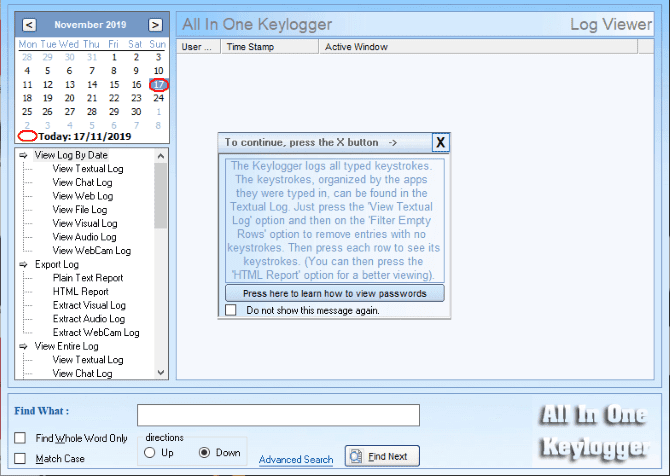
Task: Sort by the User column header
Action: [x=198, y=47]
